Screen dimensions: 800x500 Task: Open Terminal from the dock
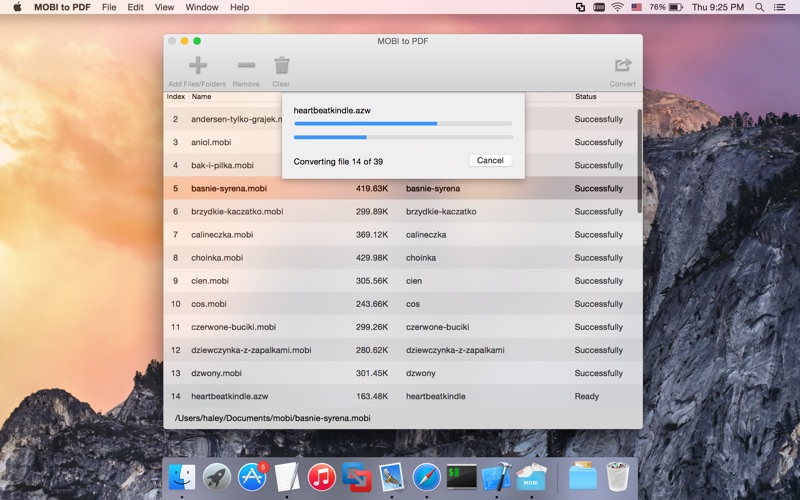[461, 478]
